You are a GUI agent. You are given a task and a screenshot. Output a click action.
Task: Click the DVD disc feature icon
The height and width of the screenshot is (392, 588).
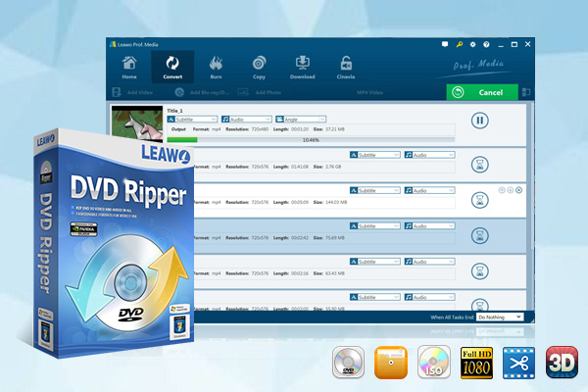coord(348,363)
